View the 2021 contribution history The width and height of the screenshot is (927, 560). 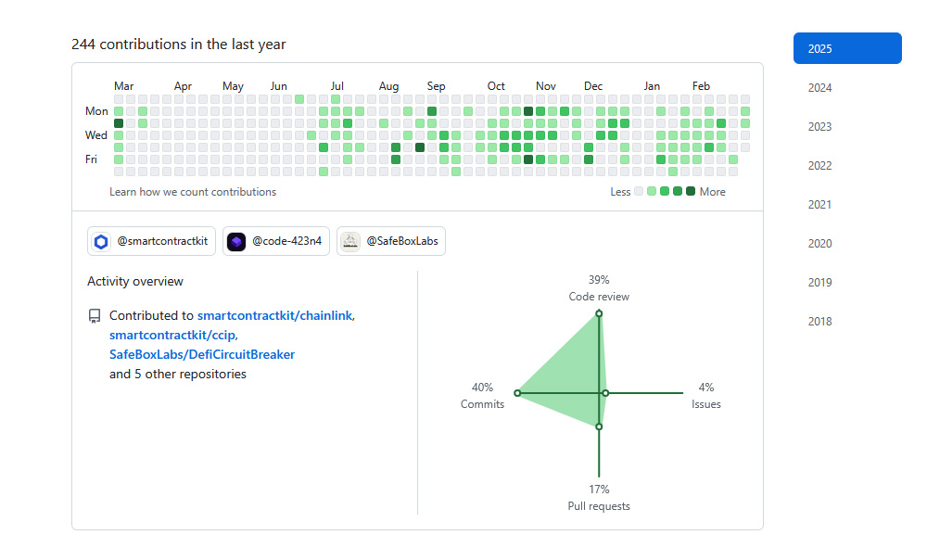pos(819,204)
